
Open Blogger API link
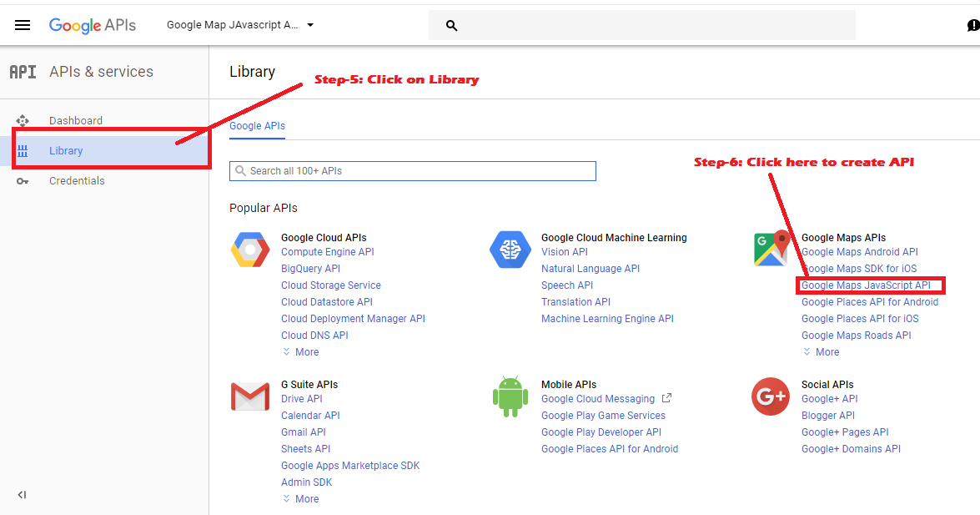tap(828, 416)
